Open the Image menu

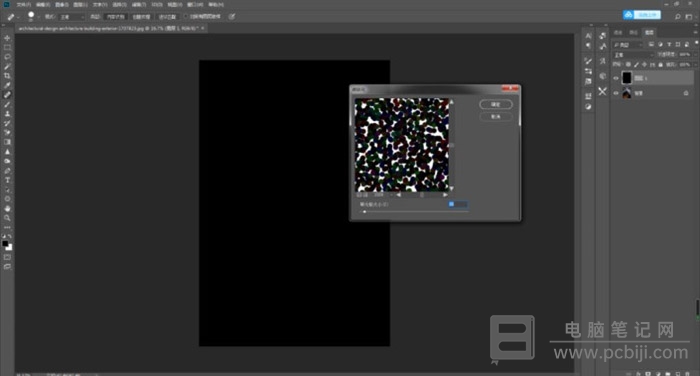pyautogui.click(x=62, y=4)
